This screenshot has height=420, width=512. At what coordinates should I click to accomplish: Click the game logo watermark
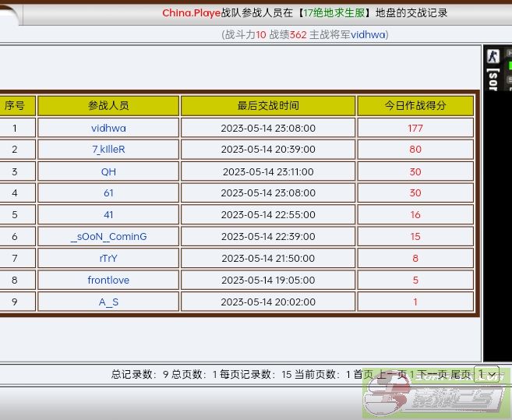435,398
